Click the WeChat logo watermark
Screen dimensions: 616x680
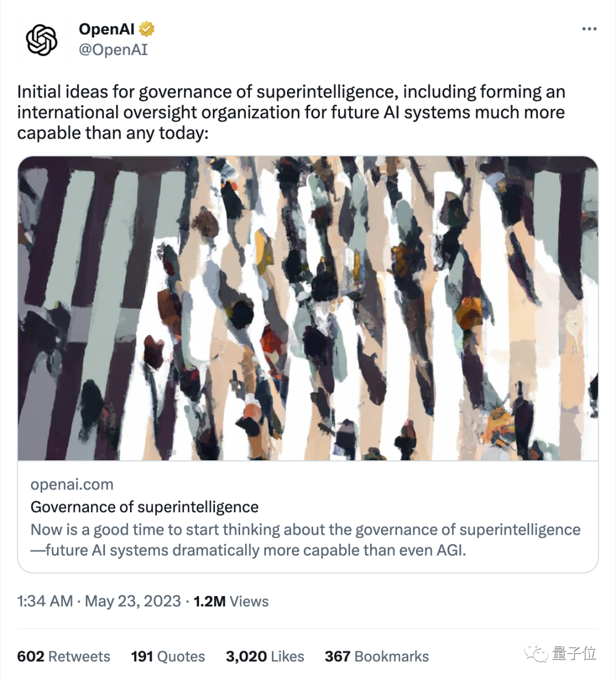pyautogui.click(x=536, y=654)
